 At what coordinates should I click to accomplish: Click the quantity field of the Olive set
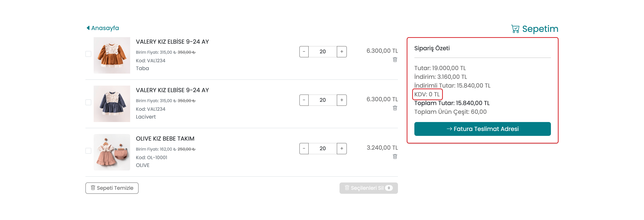pyautogui.click(x=323, y=148)
